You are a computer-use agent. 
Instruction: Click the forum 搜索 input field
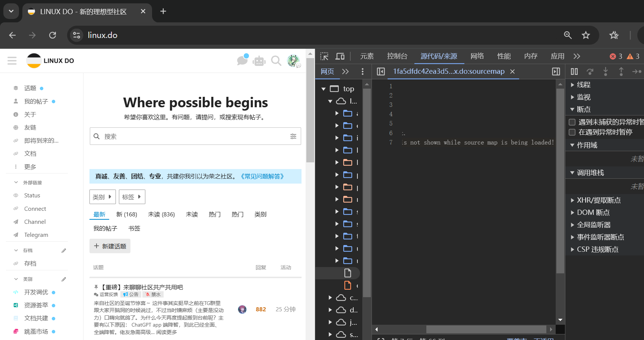(195, 136)
